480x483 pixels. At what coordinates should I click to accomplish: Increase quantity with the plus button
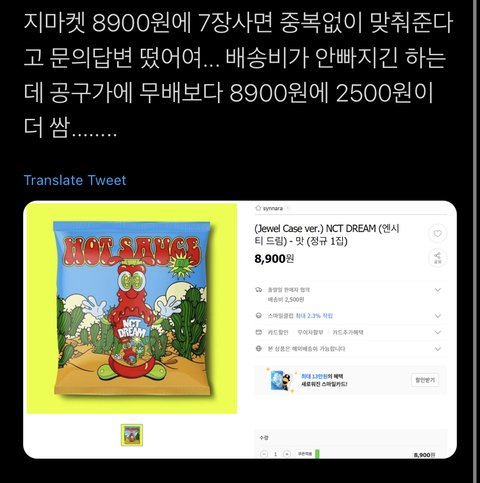[x=286, y=454]
